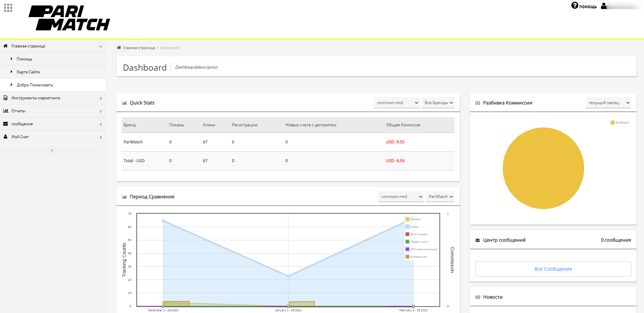Click the January data point on the chart
Screen dimensions: 644x313
pyautogui.click(x=288, y=276)
